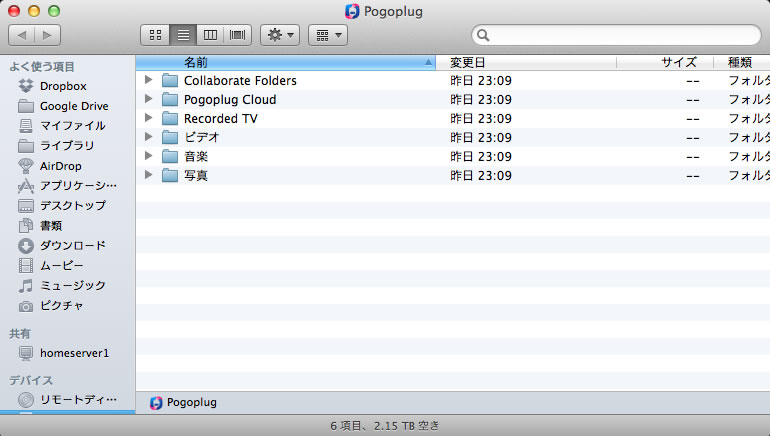The width and height of the screenshot is (770, 436).
Task: Sort by the 変更日 column header
Action: (x=526, y=62)
